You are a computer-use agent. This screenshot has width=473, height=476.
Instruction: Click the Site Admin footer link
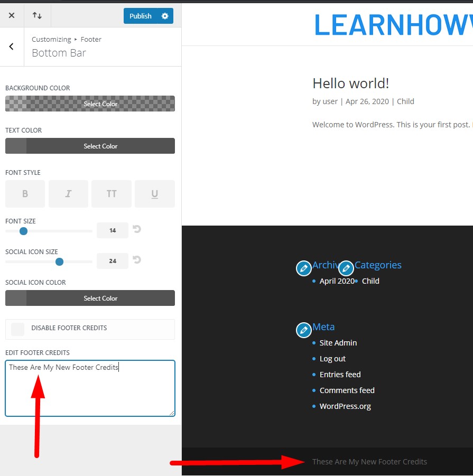(x=338, y=343)
